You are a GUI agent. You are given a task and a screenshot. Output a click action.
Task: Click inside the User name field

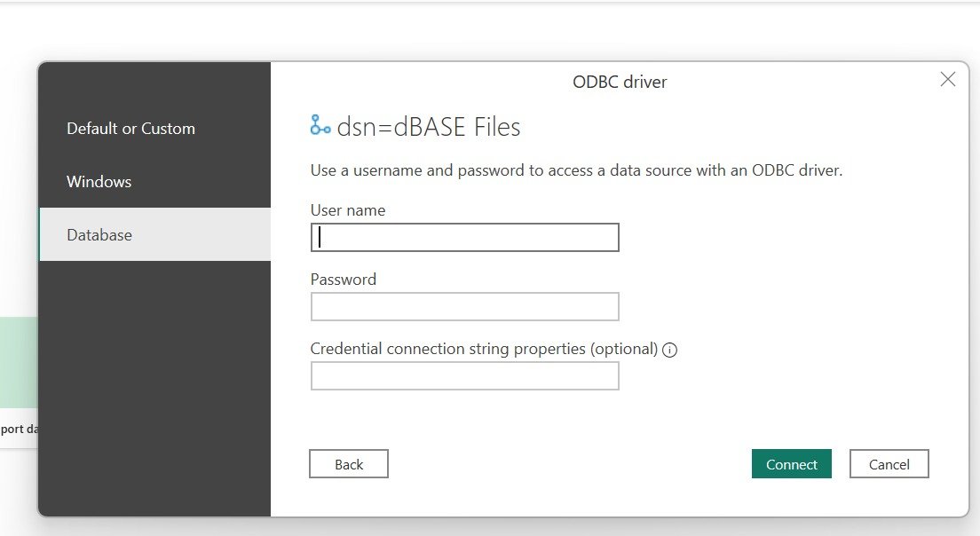click(464, 237)
